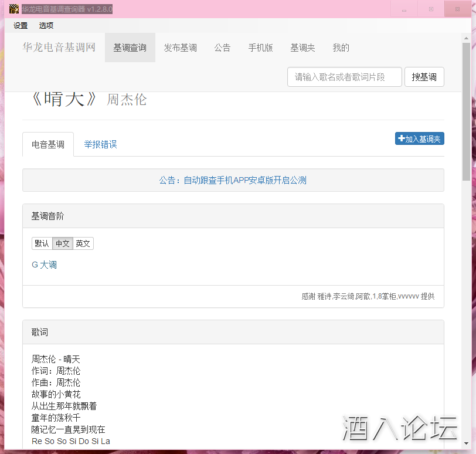
Task: Click the 加入基调夹 button
Action: coord(420,138)
